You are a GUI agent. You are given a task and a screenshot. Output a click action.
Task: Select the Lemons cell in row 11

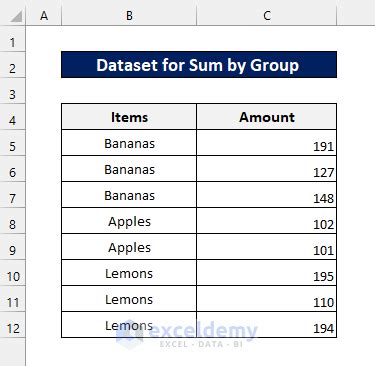[129, 299]
